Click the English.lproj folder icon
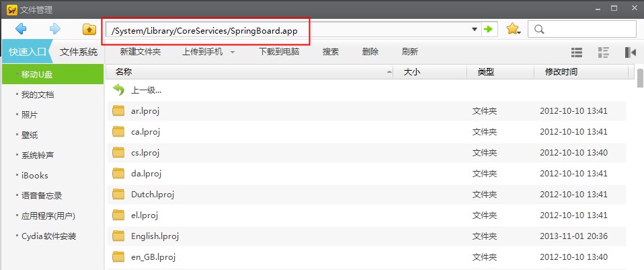Image resolution: width=644 pixels, height=270 pixels. point(118,236)
